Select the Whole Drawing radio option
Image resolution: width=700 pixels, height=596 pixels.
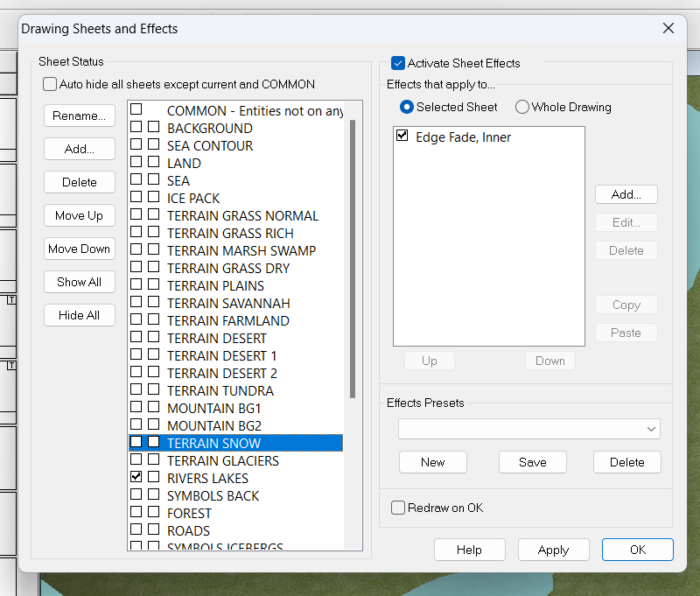tap(522, 107)
